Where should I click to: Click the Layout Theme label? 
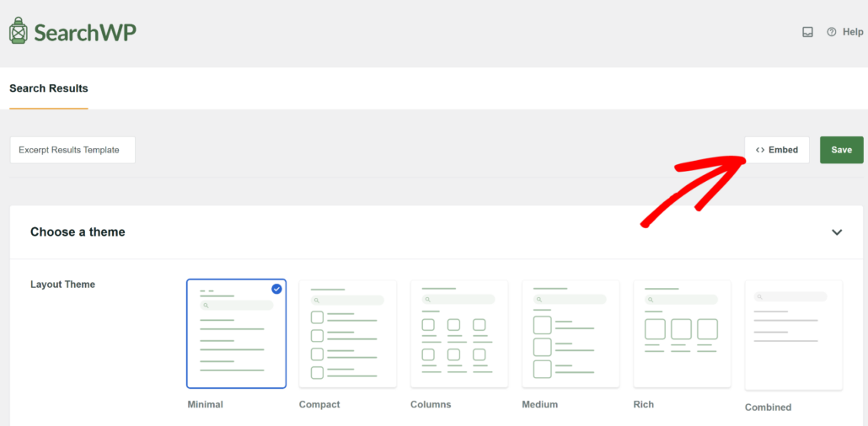point(62,285)
